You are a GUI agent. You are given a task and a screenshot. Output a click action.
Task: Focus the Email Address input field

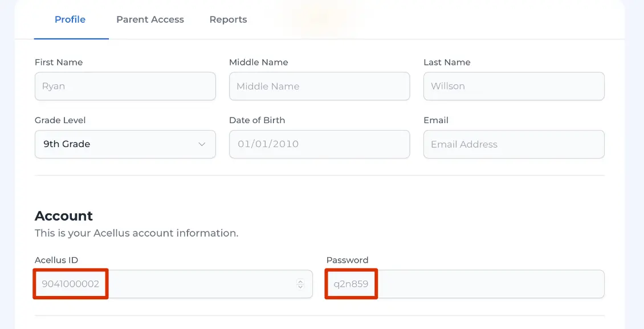(x=514, y=144)
